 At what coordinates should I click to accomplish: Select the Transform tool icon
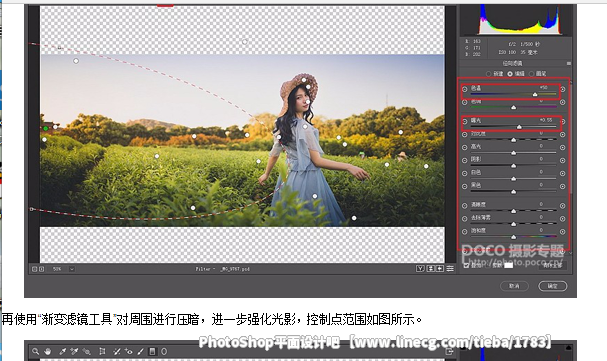point(102,351)
